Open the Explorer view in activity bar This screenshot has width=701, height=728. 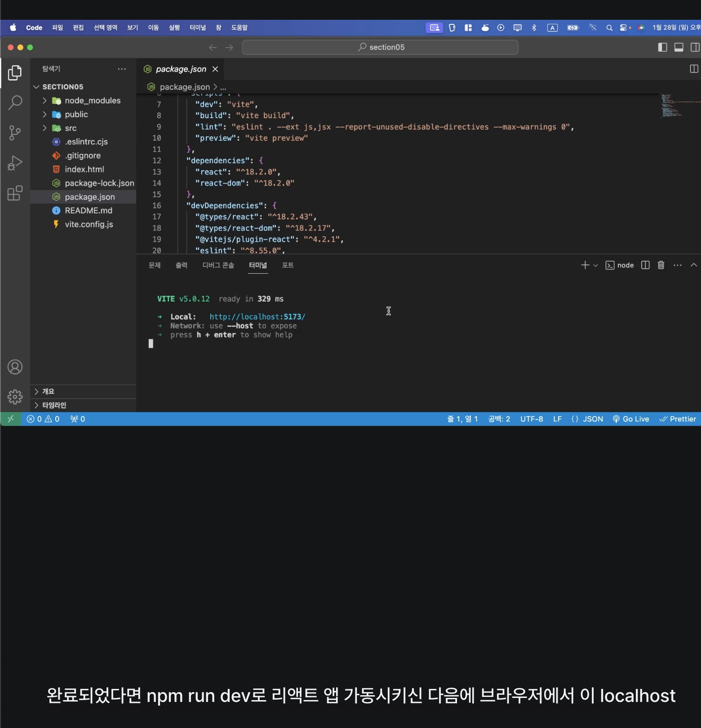pos(15,72)
